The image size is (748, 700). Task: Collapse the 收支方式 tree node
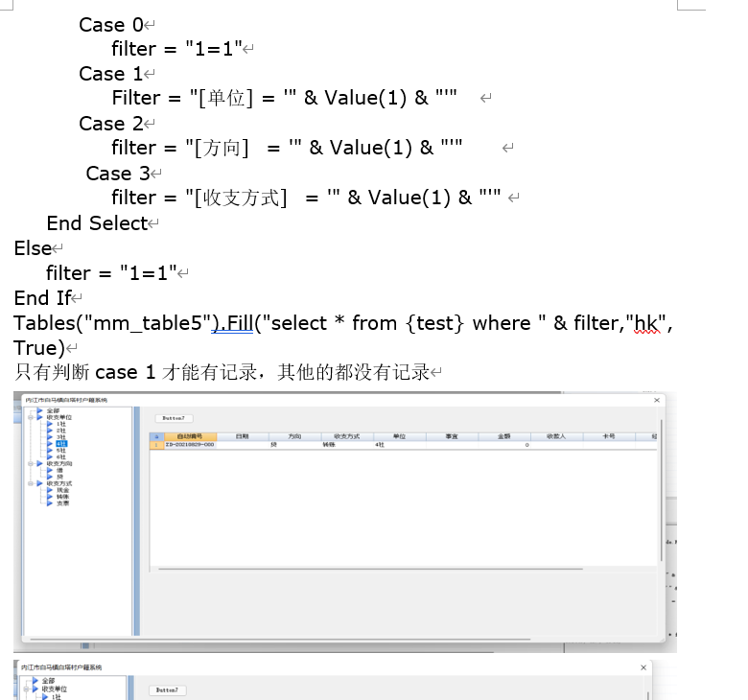click(x=30, y=483)
